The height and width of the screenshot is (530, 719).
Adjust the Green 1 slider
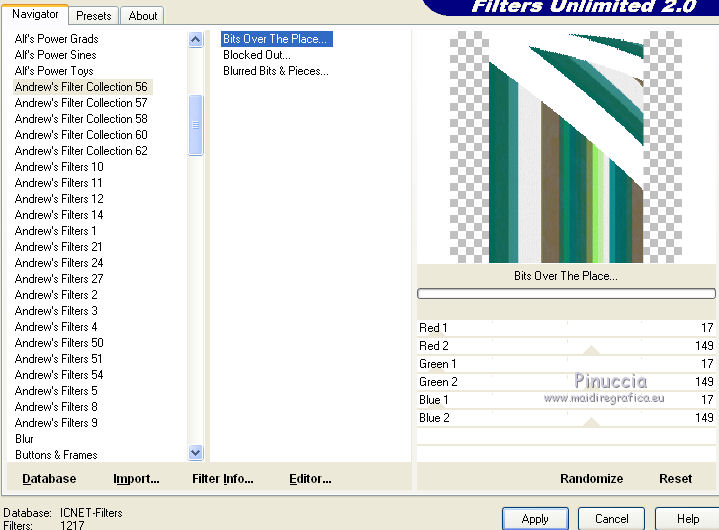click(566, 364)
